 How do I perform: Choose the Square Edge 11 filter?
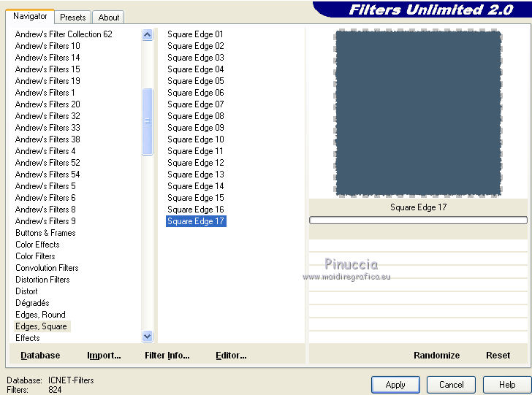pos(195,151)
